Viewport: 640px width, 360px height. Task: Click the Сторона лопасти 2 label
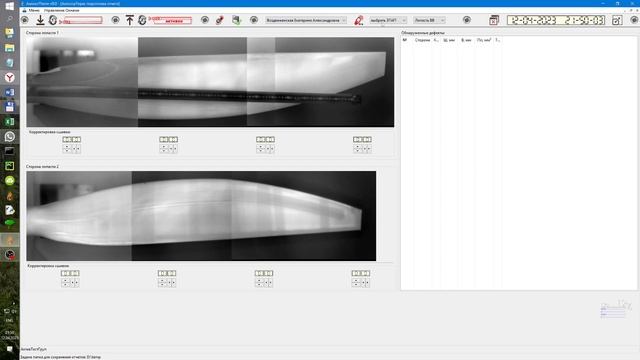tap(42, 167)
